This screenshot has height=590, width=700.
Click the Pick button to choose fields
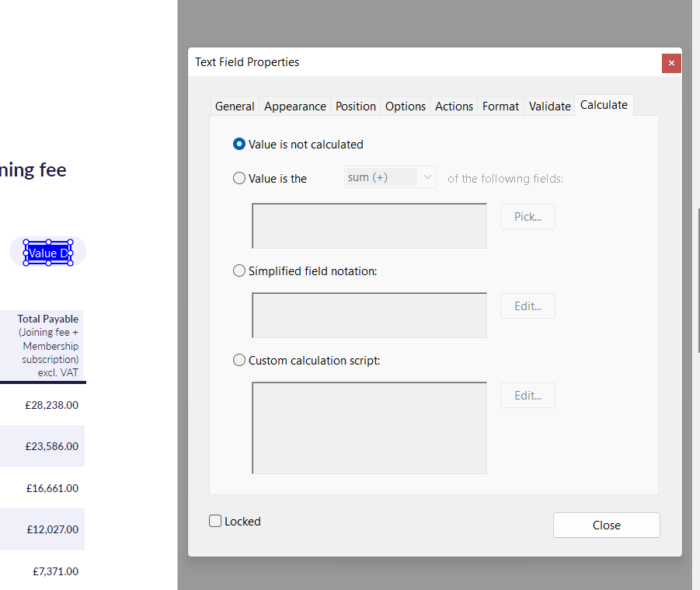point(528,216)
